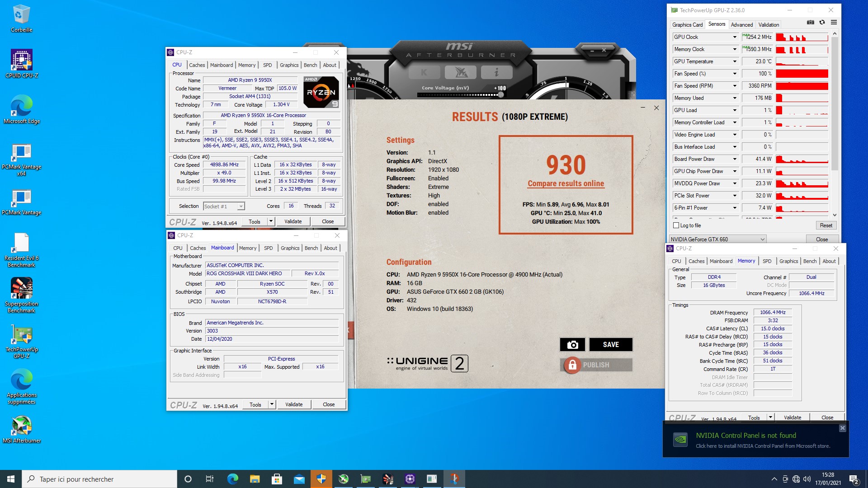Click Reset in GPU-Z sensors

coord(826,225)
